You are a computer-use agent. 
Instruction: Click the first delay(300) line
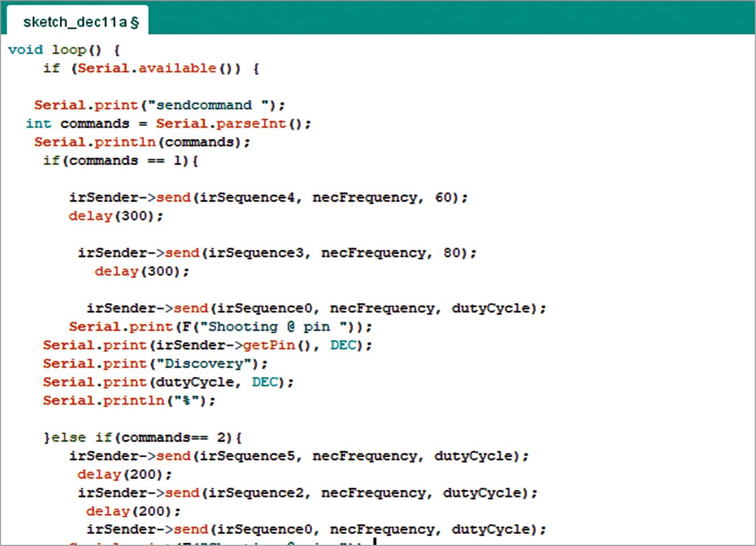coord(116,216)
